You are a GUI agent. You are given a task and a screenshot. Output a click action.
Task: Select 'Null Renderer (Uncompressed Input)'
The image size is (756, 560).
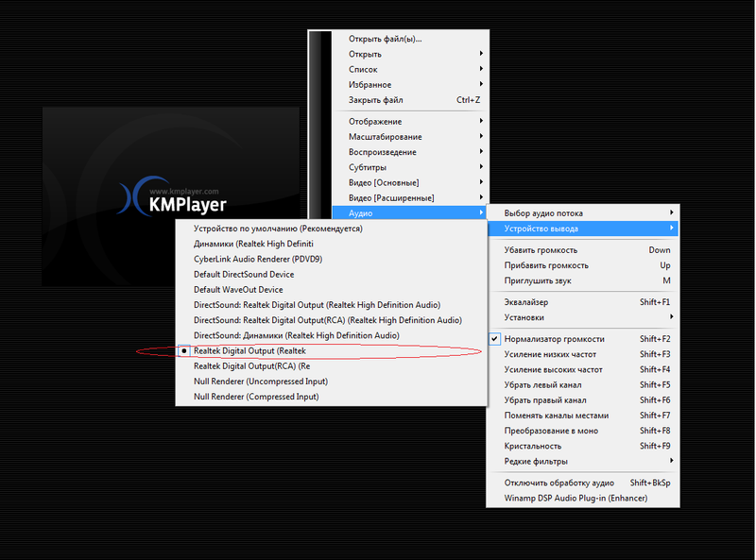332,382
